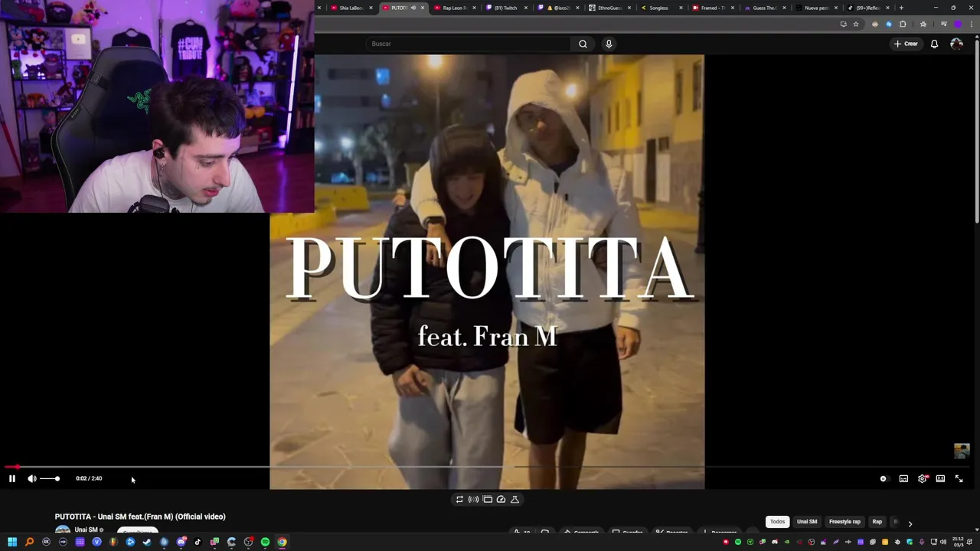Open a new browser tab with plus
Viewport: 980px width, 551px height.
pyautogui.click(x=901, y=8)
